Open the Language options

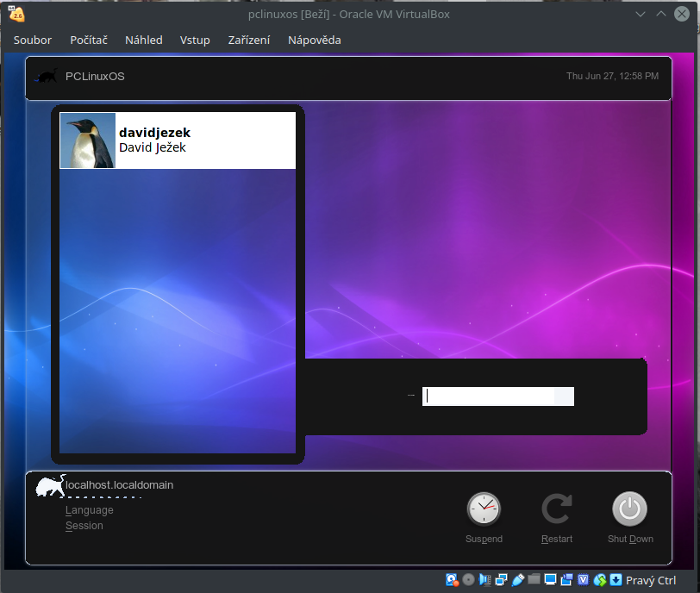click(x=89, y=509)
